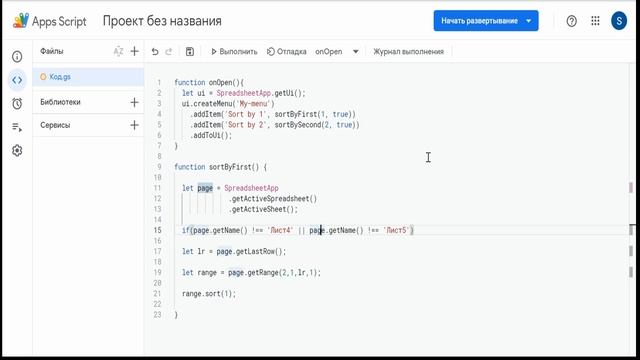Open the account avatar S
This screenshot has width=640, height=360.
click(619, 21)
